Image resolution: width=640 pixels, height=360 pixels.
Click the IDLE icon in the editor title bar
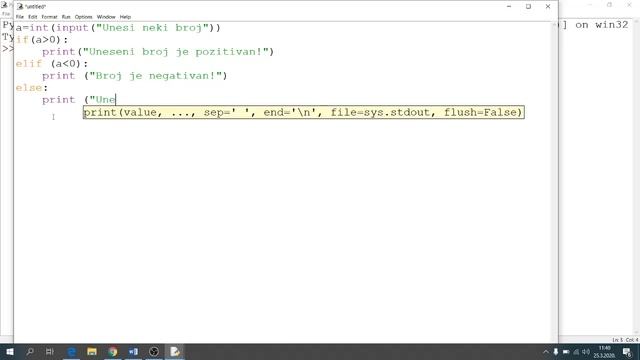coord(20,6)
